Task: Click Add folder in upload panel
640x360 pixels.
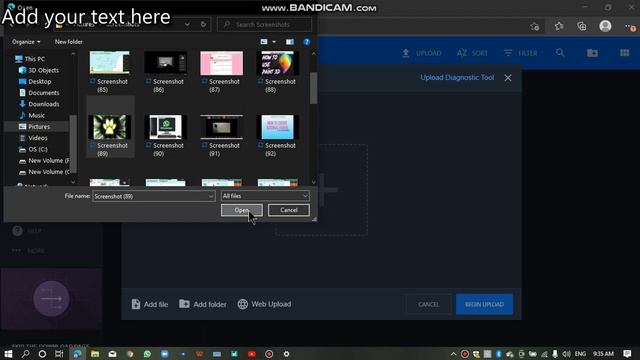Action: tap(203, 304)
